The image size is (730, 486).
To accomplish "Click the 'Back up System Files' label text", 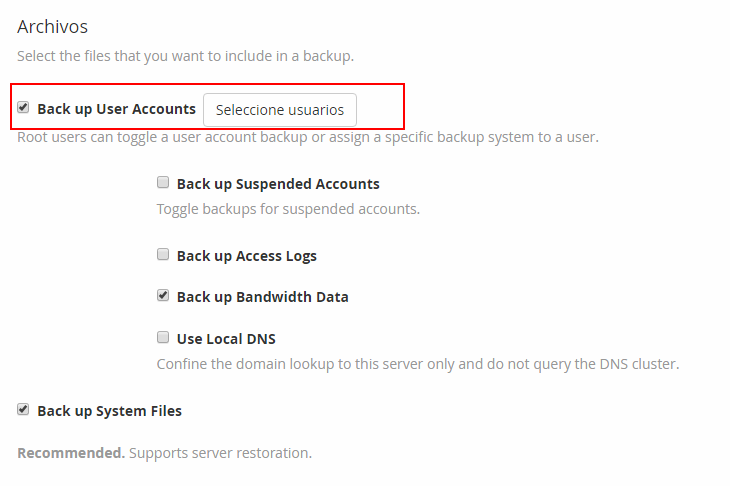I will pos(109,411).
